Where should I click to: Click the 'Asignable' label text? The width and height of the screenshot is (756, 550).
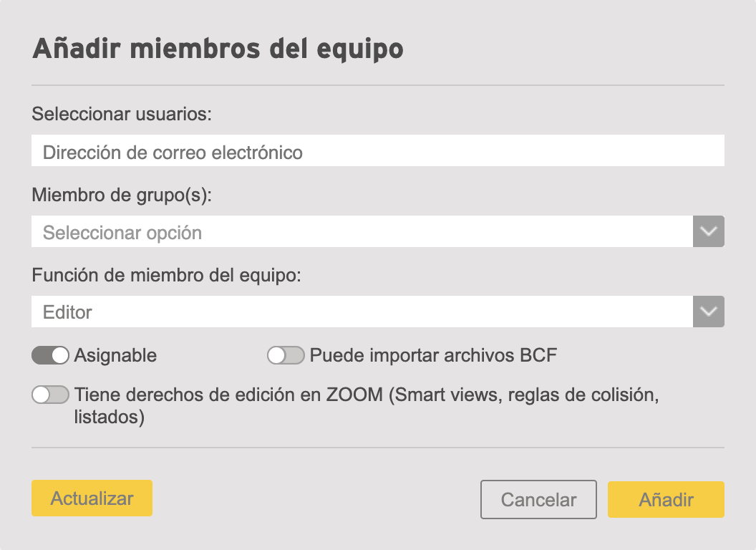[115, 356]
